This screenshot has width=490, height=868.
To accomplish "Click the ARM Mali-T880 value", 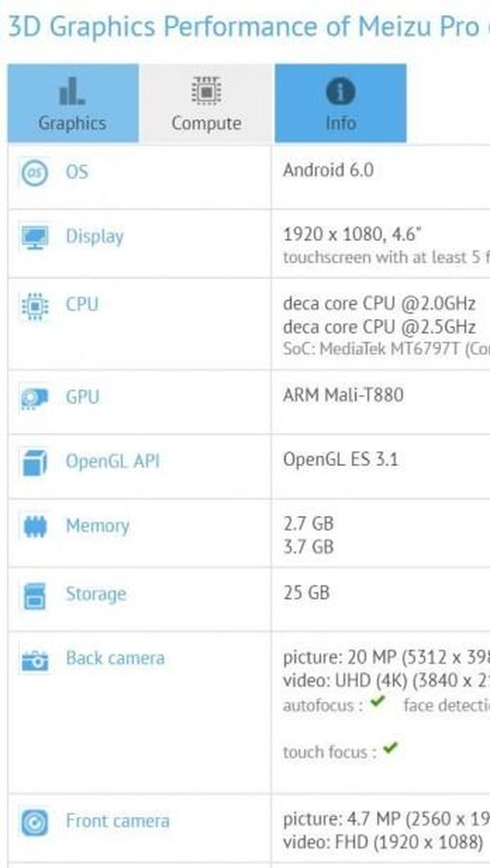I will (343, 395).
